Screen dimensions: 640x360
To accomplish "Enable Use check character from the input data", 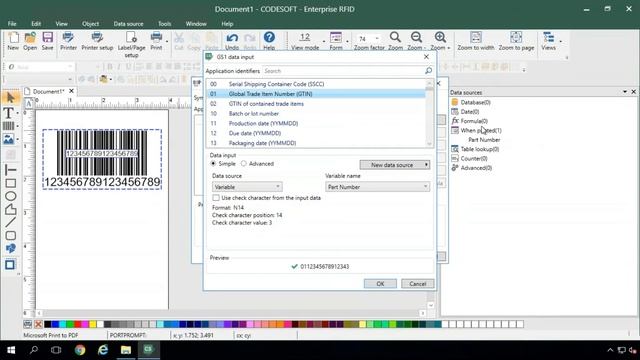I will pyautogui.click(x=216, y=198).
